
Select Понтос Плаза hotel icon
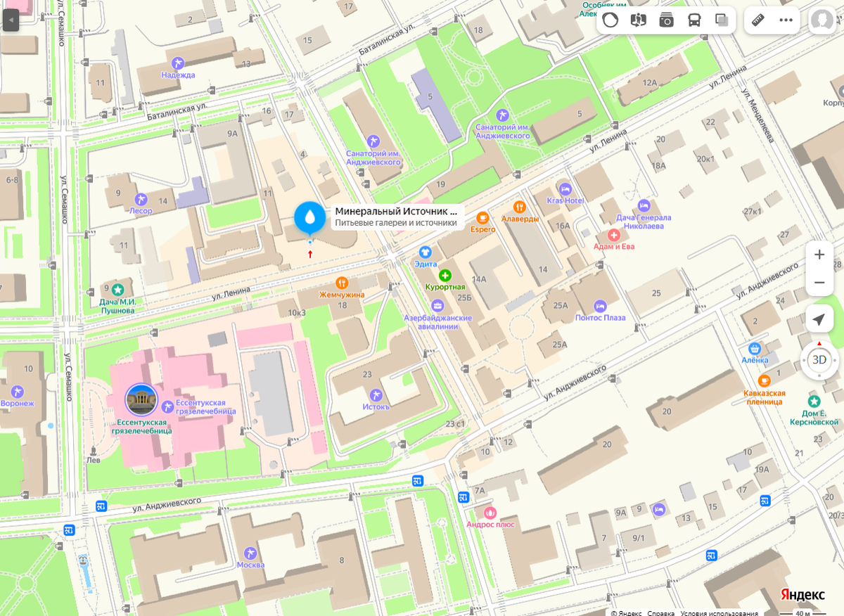click(x=600, y=306)
